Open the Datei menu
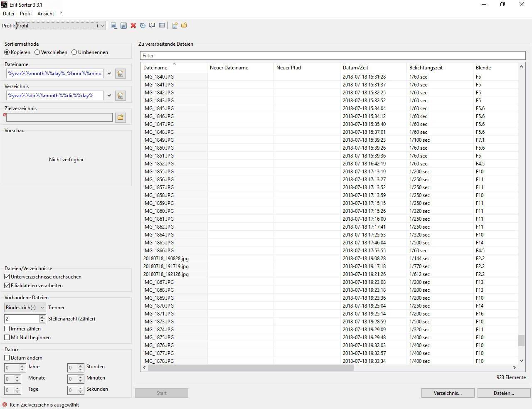The width and height of the screenshot is (532, 409). [8, 14]
